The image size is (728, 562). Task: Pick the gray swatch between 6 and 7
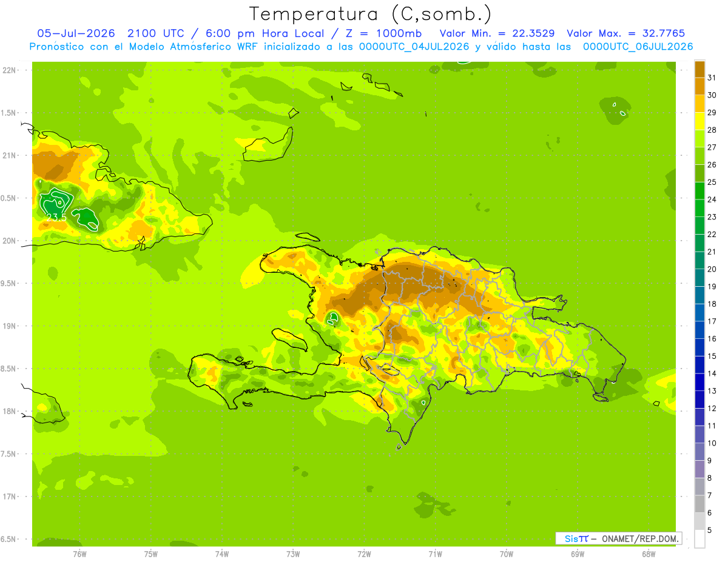[x=699, y=504]
